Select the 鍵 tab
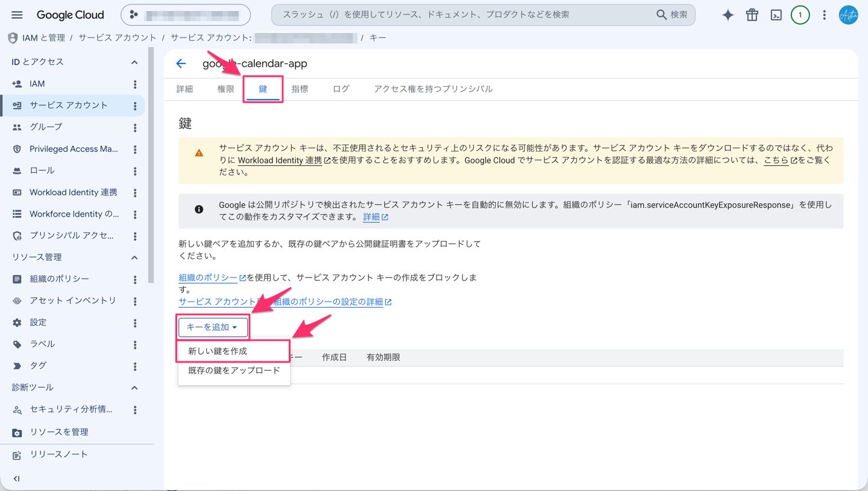Viewport: 868px width, 491px height. click(x=263, y=89)
